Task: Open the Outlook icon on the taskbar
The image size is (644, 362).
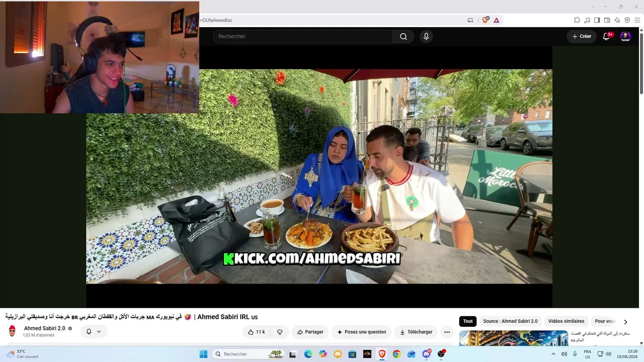Action: coord(412,354)
